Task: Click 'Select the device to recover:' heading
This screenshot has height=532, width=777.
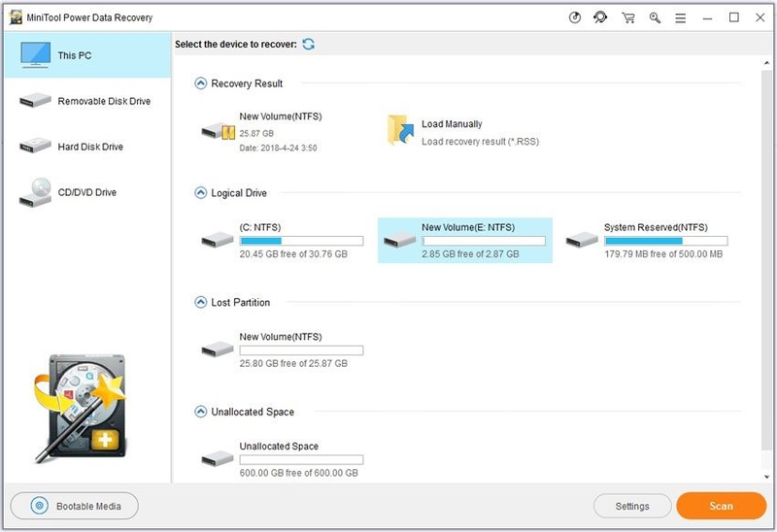Action: (x=236, y=44)
